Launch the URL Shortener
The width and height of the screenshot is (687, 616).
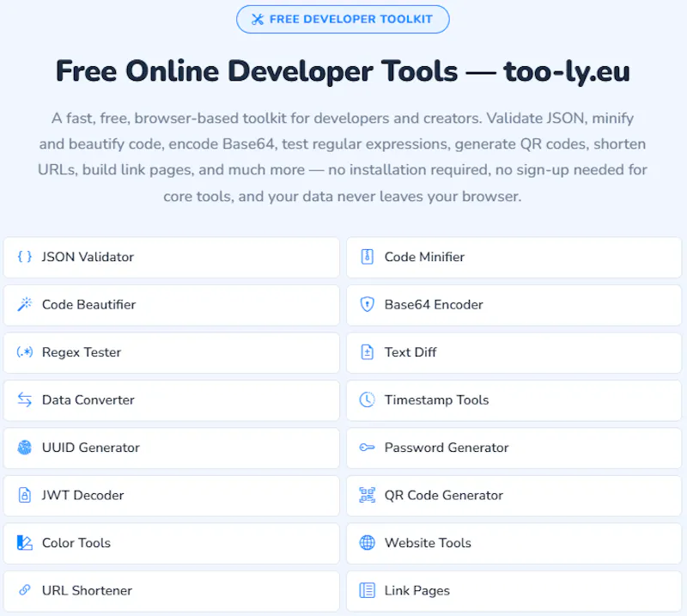click(x=171, y=591)
